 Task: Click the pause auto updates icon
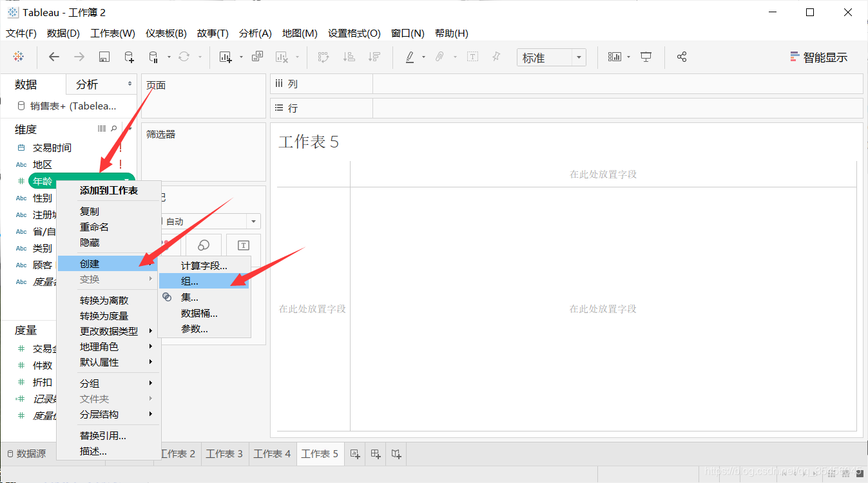153,57
